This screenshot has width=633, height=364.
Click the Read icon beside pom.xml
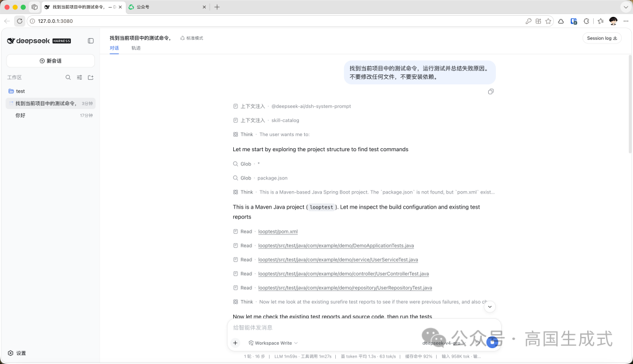tap(236, 232)
